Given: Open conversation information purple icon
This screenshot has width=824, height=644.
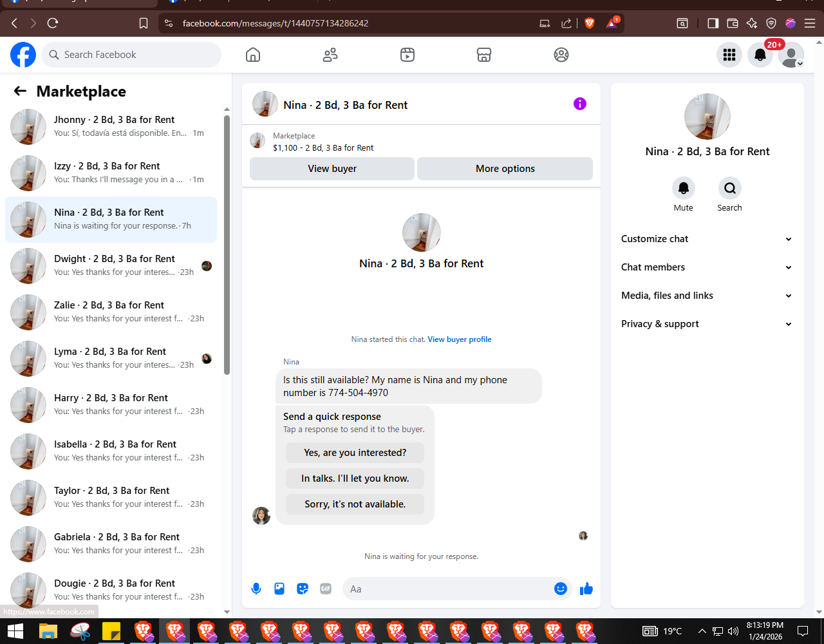Looking at the screenshot, I should (x=580, y=104).
